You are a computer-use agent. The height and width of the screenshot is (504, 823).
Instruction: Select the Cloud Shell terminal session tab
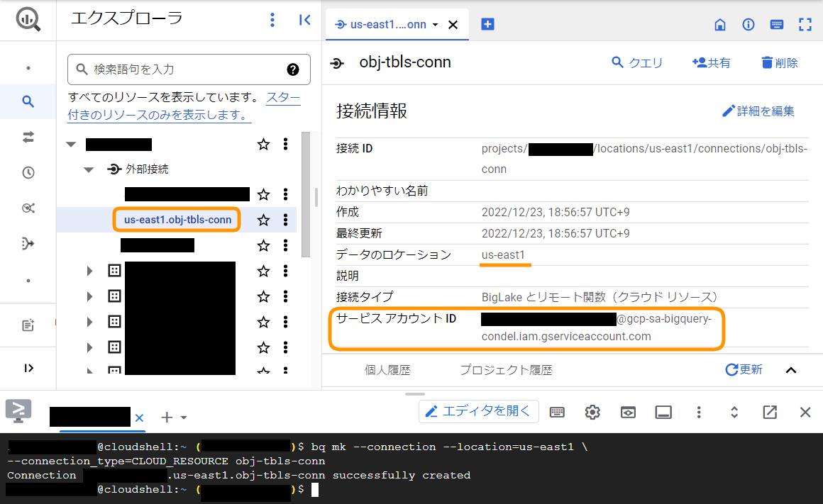click(x=90, y=417)
